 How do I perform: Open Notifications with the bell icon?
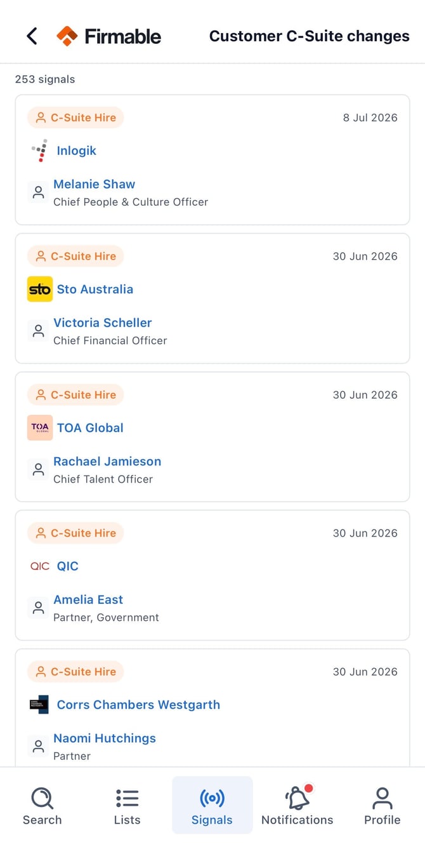click(297, 806)
